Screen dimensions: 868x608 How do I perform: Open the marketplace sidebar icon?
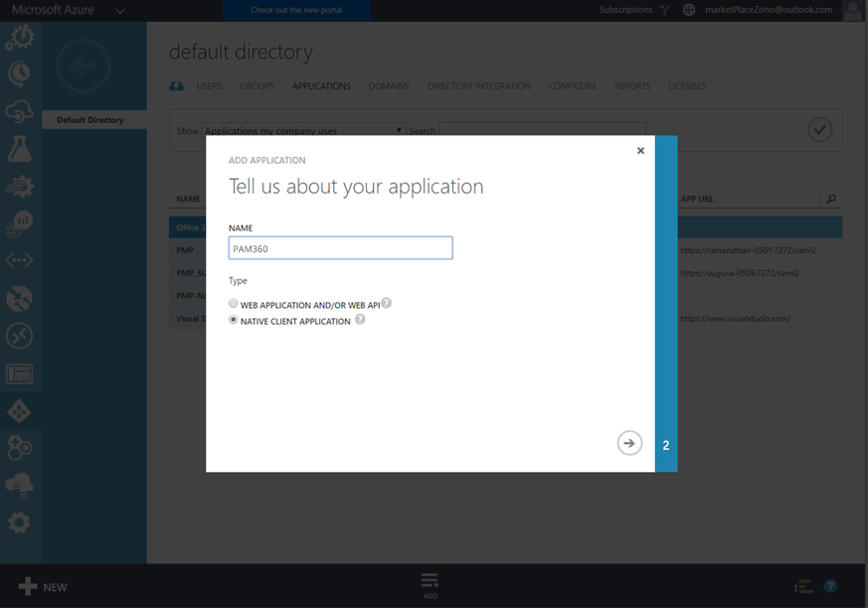click(x=19, y=448)
